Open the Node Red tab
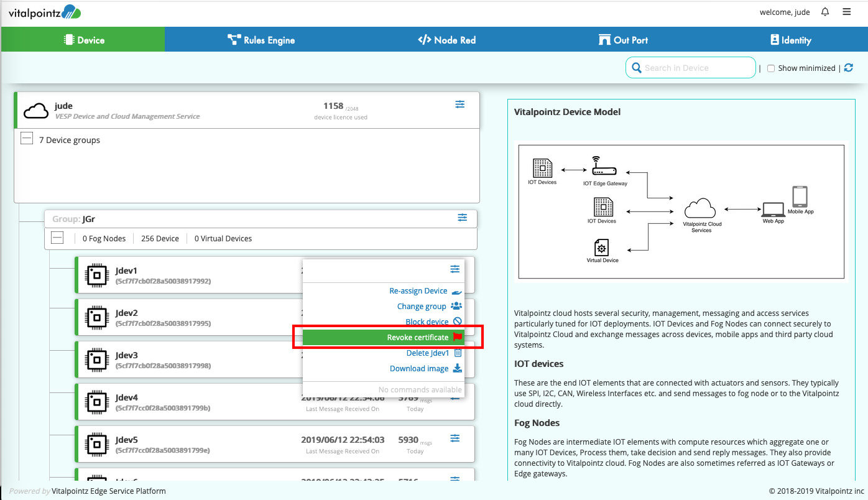868x500 pixels. point(446,40)
